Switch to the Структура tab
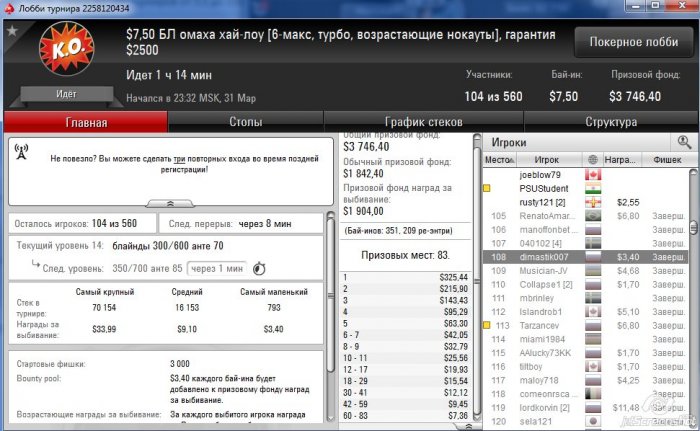Screen dimensions: 700x431 click(x=611, y=122)
